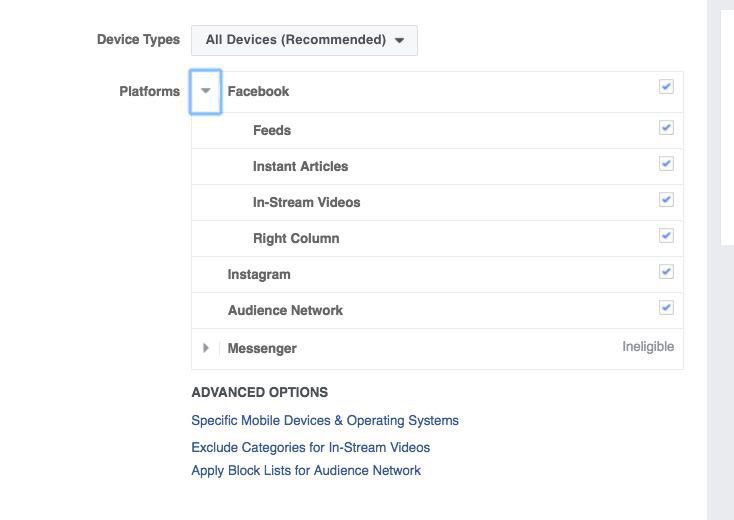Select the Audience Network row label
The image size is (734, 520).
pyautogui.click(x=286, y=310)
